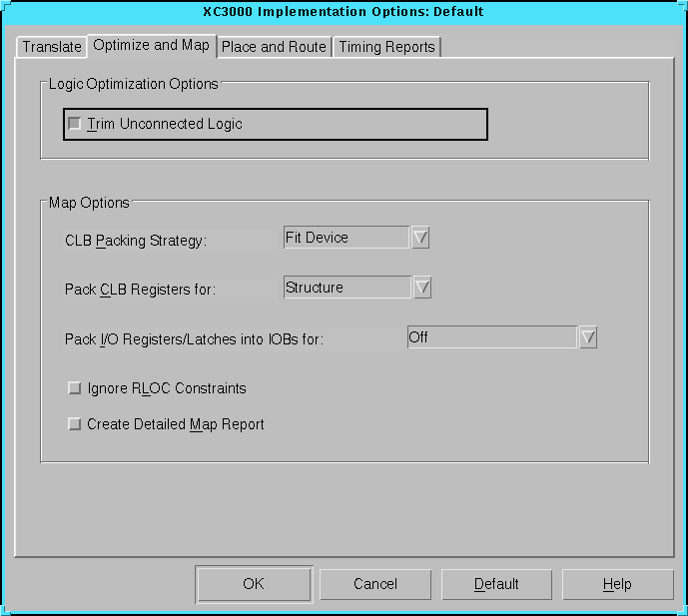This screenshot has width=688, height=616.
Task: Click the Fit Device value field
Action: [345, 238]
